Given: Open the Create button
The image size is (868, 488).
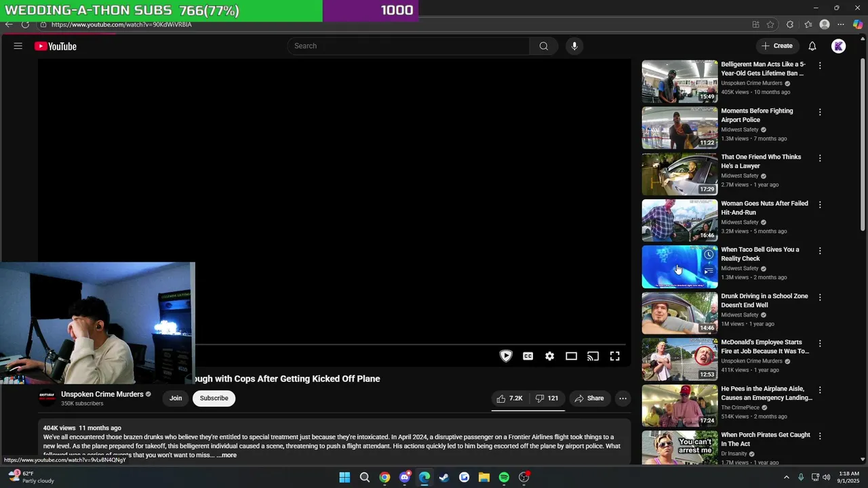Looking at the screenshot, I should (777, 46).
